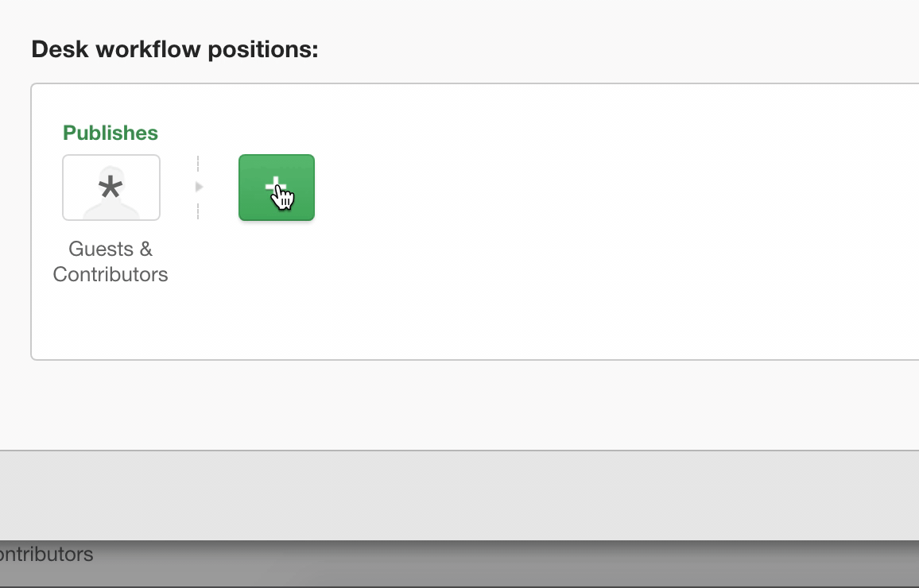Select the Guests & Contributors asterisk box
The height and width of the screenshot is (588, 919).
111,188
